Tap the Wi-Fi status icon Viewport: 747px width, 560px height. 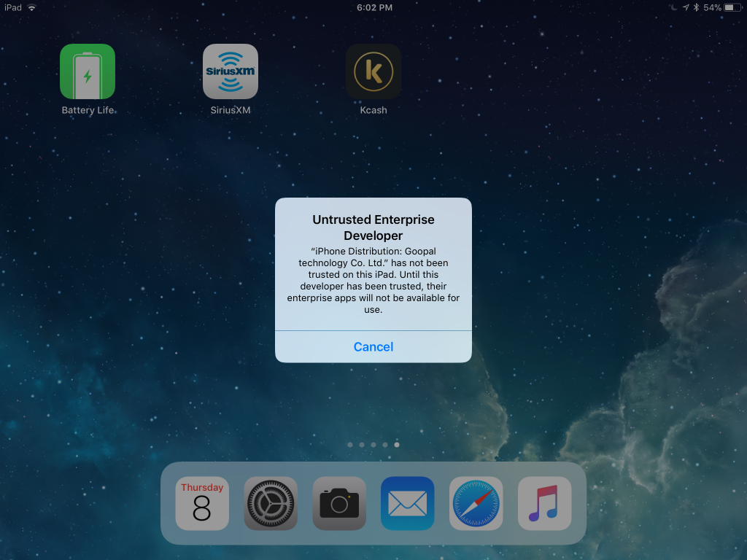coord(31,7)
